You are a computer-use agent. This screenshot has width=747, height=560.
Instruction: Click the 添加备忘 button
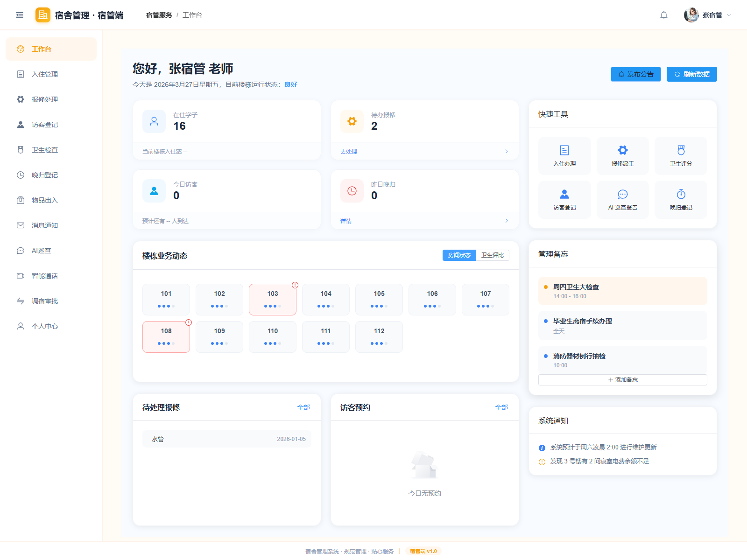[623, 380]
